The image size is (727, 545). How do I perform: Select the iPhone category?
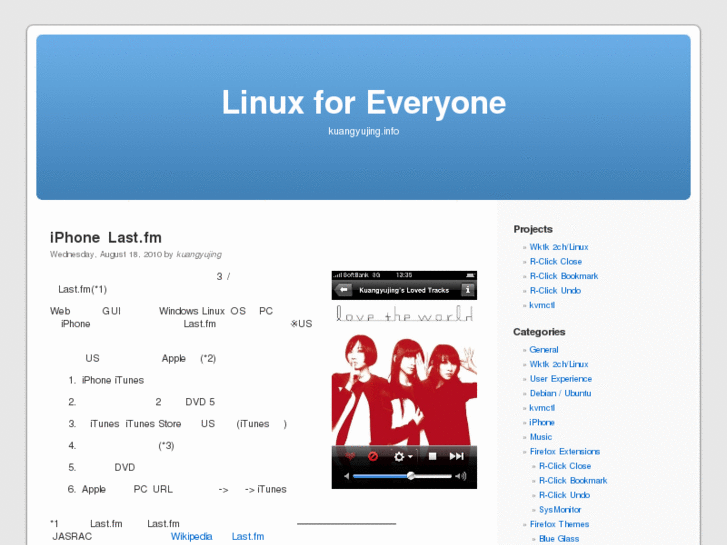coord(542,422)
